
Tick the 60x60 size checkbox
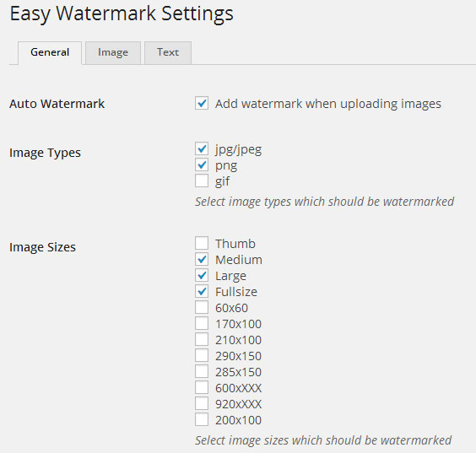(202, 307)
